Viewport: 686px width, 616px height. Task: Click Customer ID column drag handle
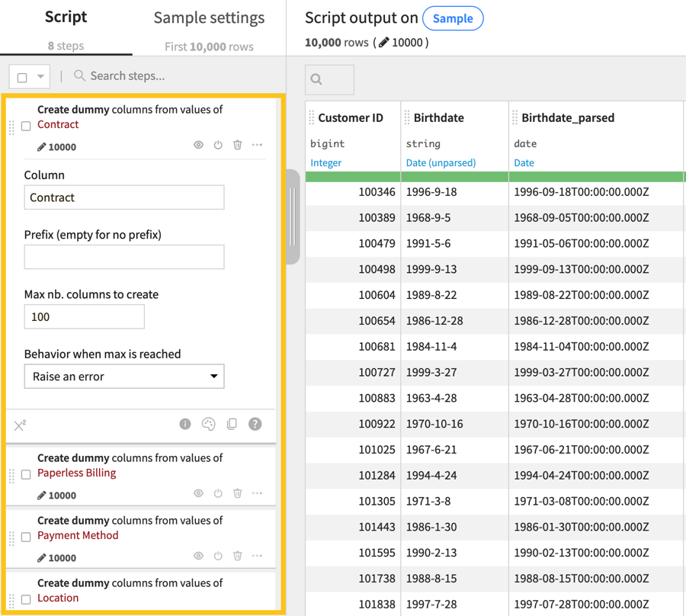click(x=312, y=117)
